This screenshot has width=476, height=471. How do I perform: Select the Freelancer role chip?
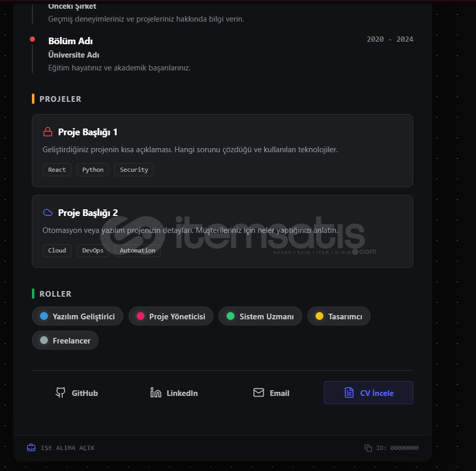[x=65, y=340]
